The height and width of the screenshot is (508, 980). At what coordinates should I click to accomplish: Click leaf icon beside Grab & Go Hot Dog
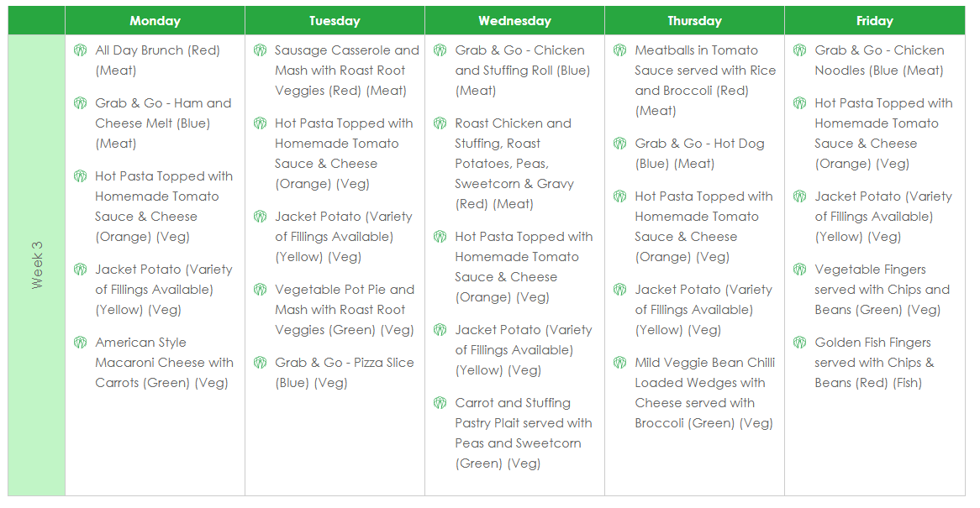click(620, 144)
